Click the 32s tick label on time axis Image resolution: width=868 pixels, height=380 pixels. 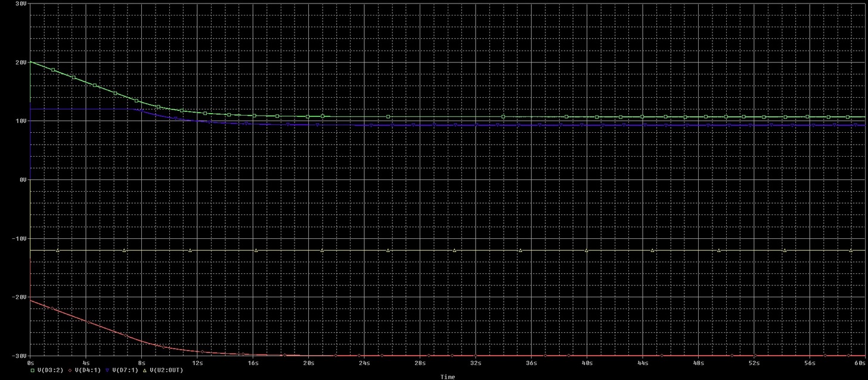tap(475, 362)
